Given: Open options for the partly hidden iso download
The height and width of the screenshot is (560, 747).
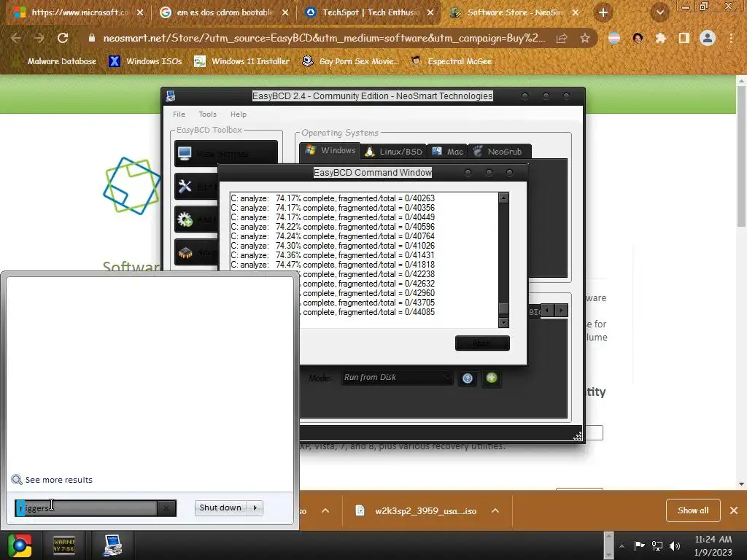Looking at the screenshot, I should 325,510.
